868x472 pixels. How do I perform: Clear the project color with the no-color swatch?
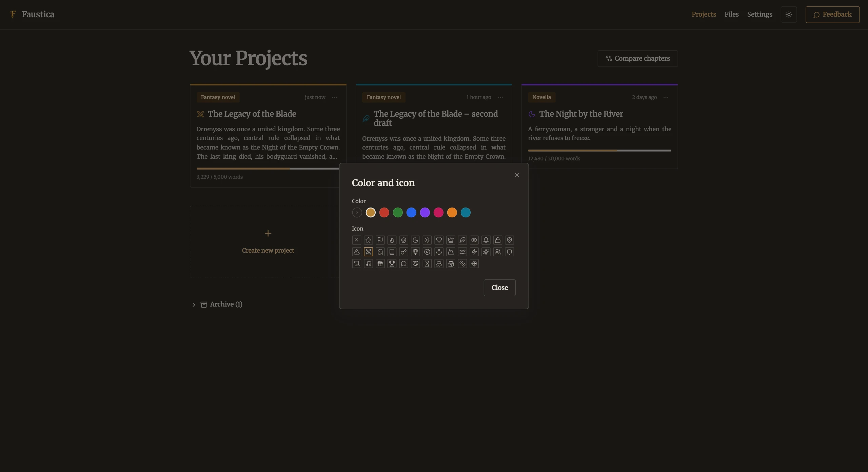(357, 213)
